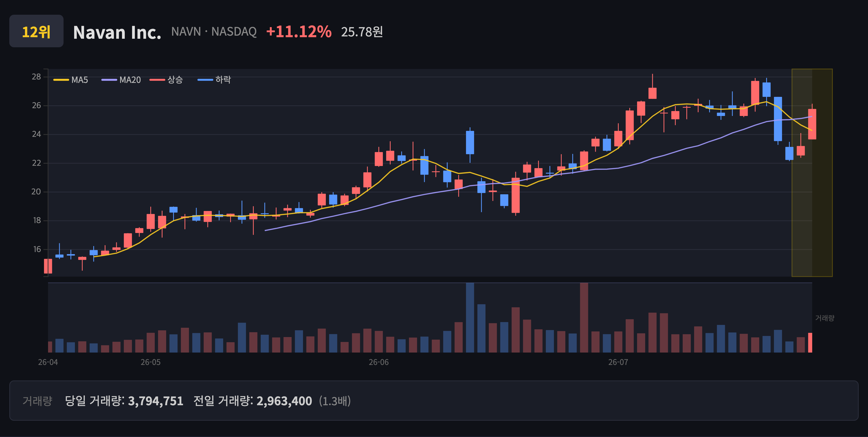The height and width of the screenshot is (437, 868).
Task: Click the 20 price axis label
Action: 36,192
